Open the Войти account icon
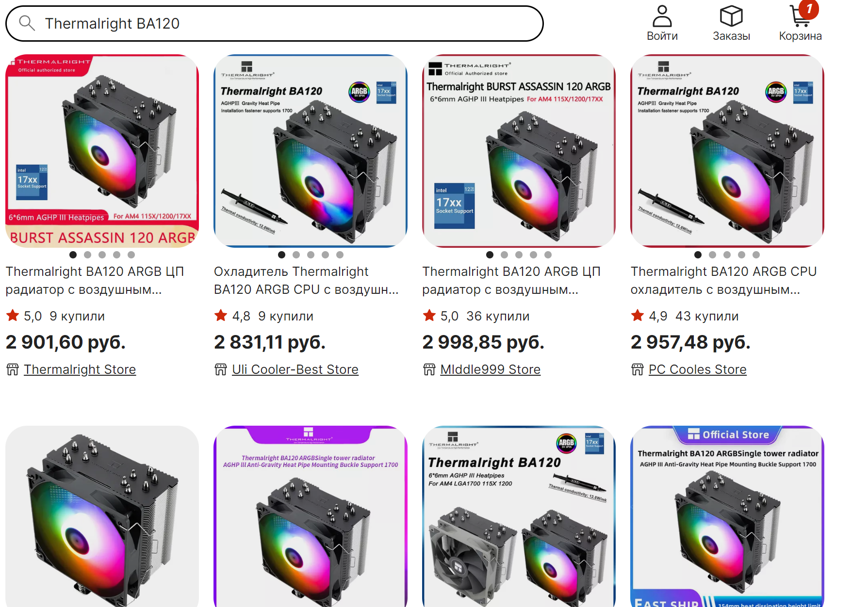868x607 pixels. [662, 16]
